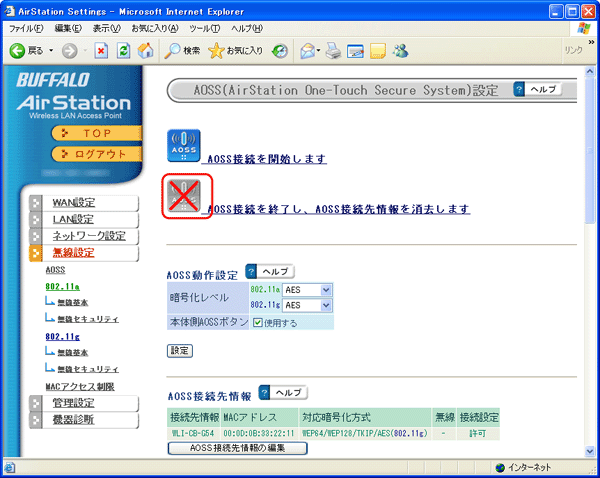The width and height of the screenshot is (600, 478).
Task: Open the ツール(T) menu
Action: [205, 28]
